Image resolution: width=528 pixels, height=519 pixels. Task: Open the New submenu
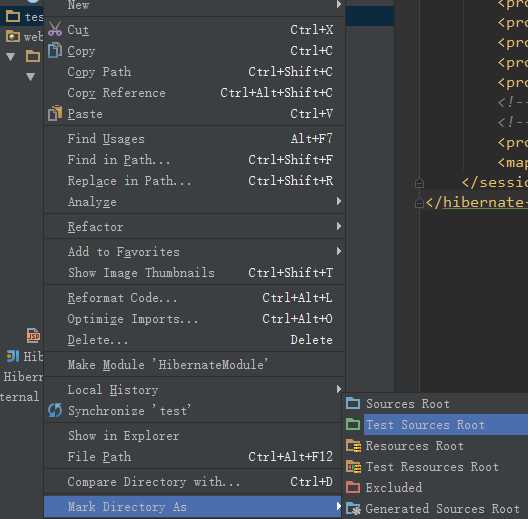click(x=194, y=5)
